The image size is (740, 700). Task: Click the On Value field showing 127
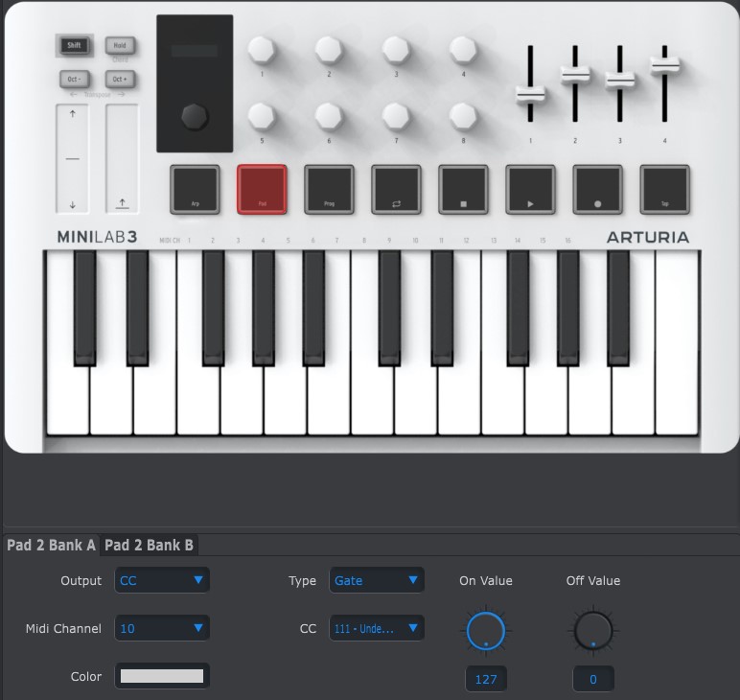486,679
